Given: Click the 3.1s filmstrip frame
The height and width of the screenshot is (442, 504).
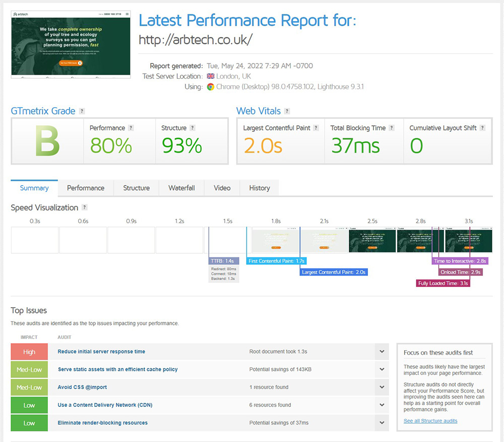Looking at the screenshot, I should coord(469,240).
